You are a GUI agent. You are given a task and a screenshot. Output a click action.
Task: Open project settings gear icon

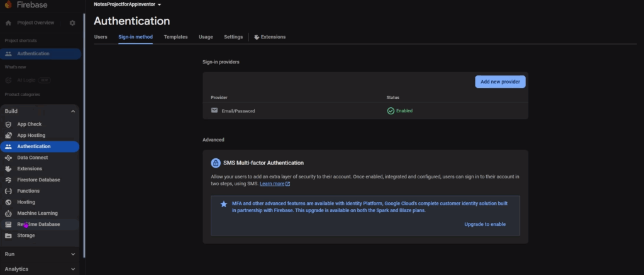[72, 23]
